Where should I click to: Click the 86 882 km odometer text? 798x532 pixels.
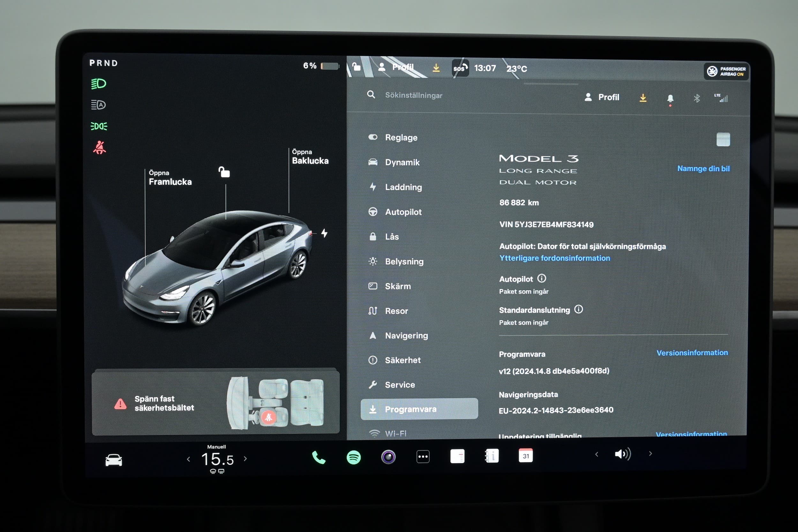point(519,203)
